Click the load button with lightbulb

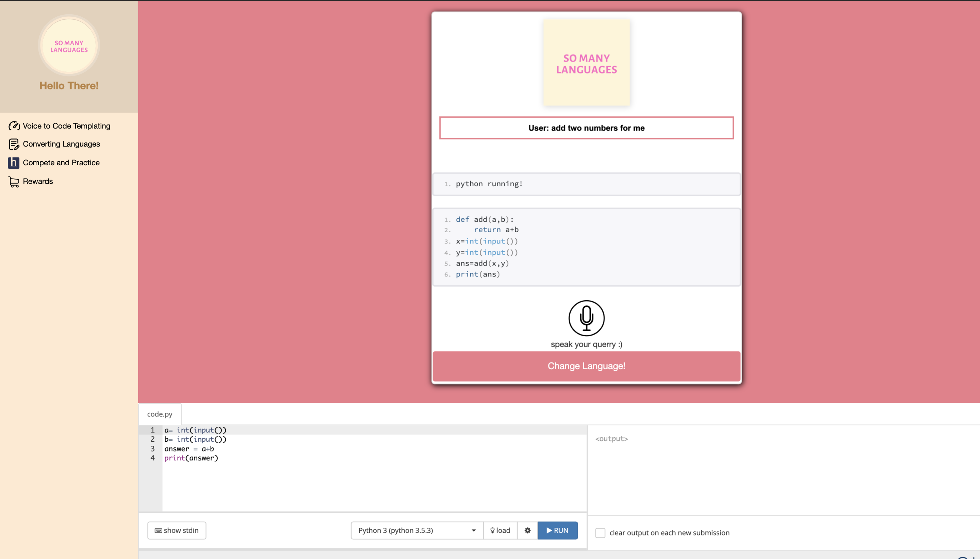[x=500, y=530]
